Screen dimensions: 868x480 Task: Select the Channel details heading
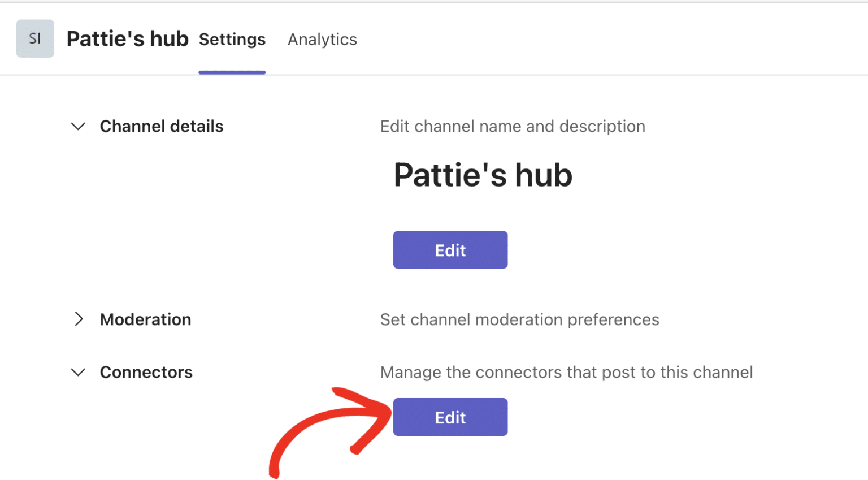tap(161, 126)
